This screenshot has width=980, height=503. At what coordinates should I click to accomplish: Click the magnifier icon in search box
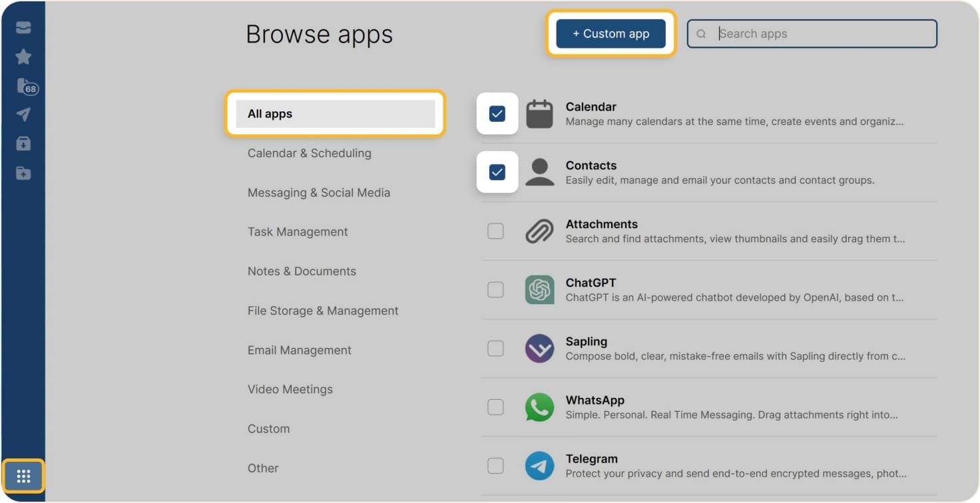[x=701, y=34]
